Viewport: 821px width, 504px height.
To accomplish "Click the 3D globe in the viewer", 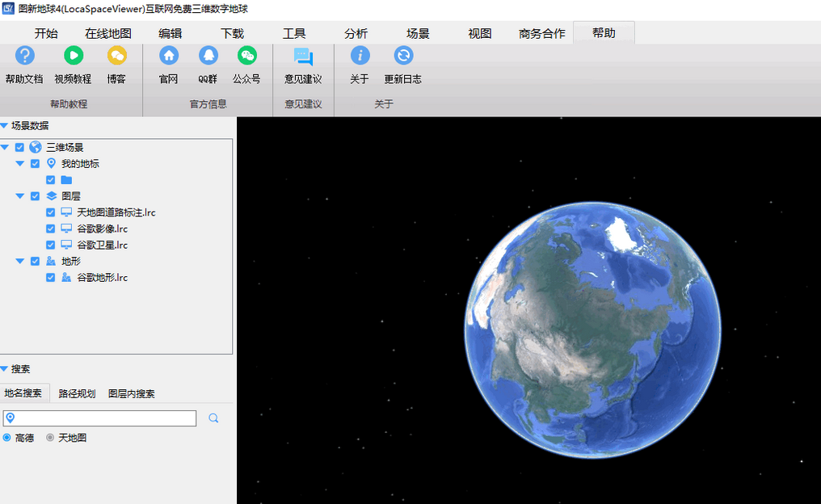I will 592,330.
